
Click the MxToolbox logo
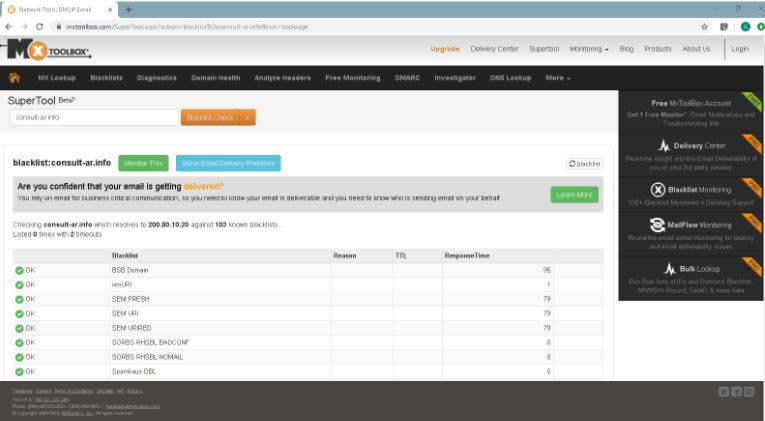[x=49, y=50]
